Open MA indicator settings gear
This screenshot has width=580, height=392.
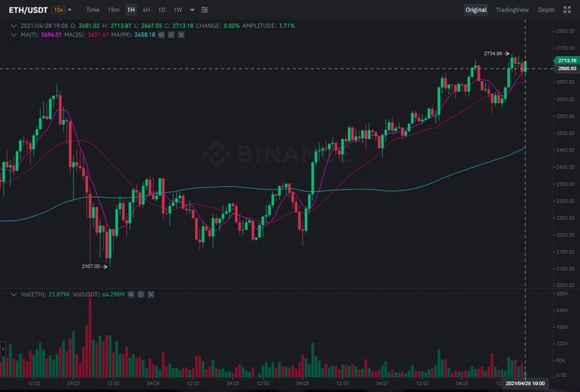click(171, 35)
